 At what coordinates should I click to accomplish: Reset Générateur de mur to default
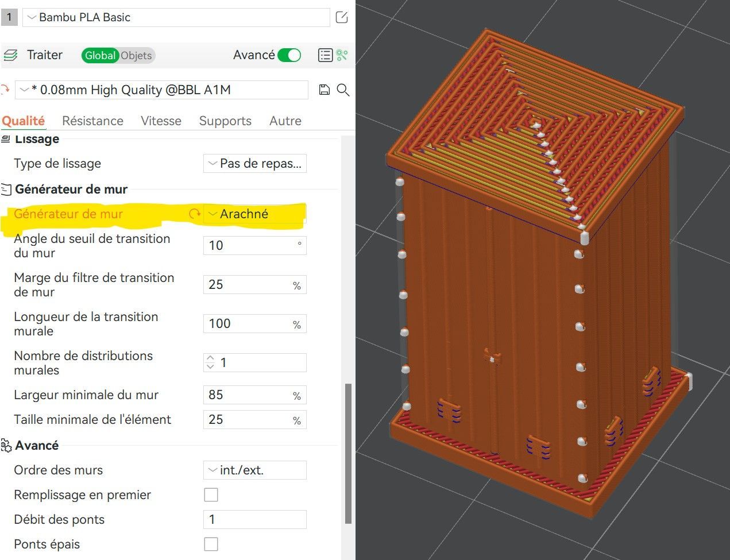pos(195,214)
